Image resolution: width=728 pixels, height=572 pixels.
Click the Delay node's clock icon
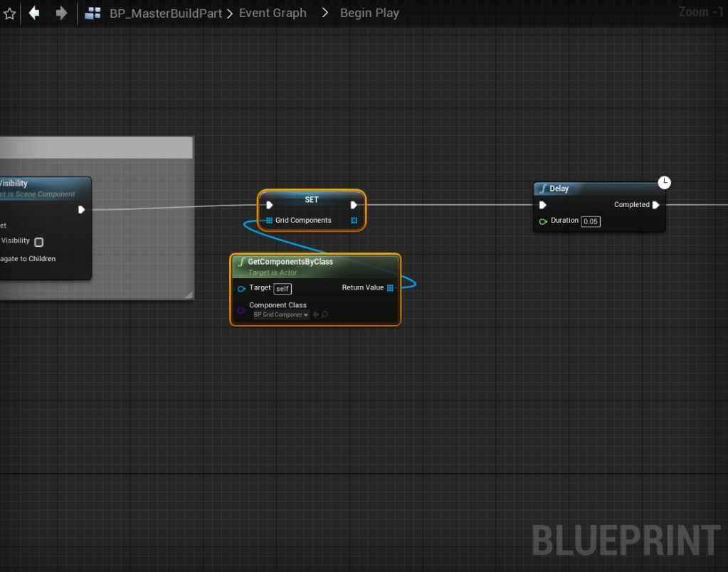664,182
